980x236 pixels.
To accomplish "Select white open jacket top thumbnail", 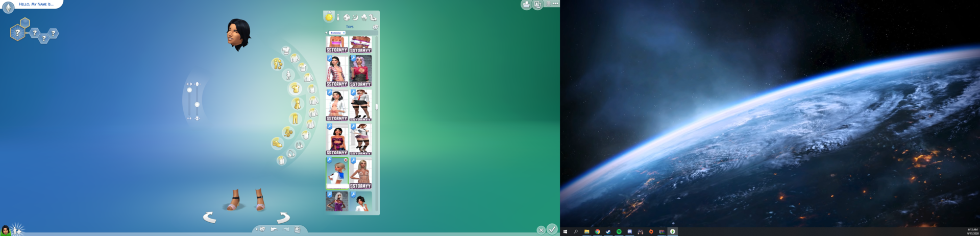I will click(337, 105).
